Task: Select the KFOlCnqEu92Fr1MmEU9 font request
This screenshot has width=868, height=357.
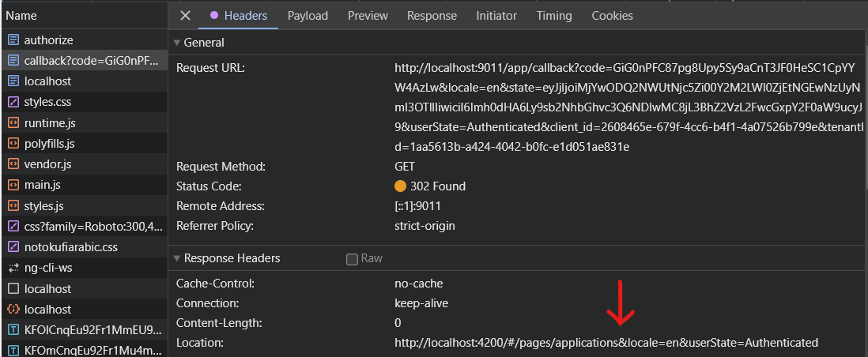Action: (x=84, y=330)
